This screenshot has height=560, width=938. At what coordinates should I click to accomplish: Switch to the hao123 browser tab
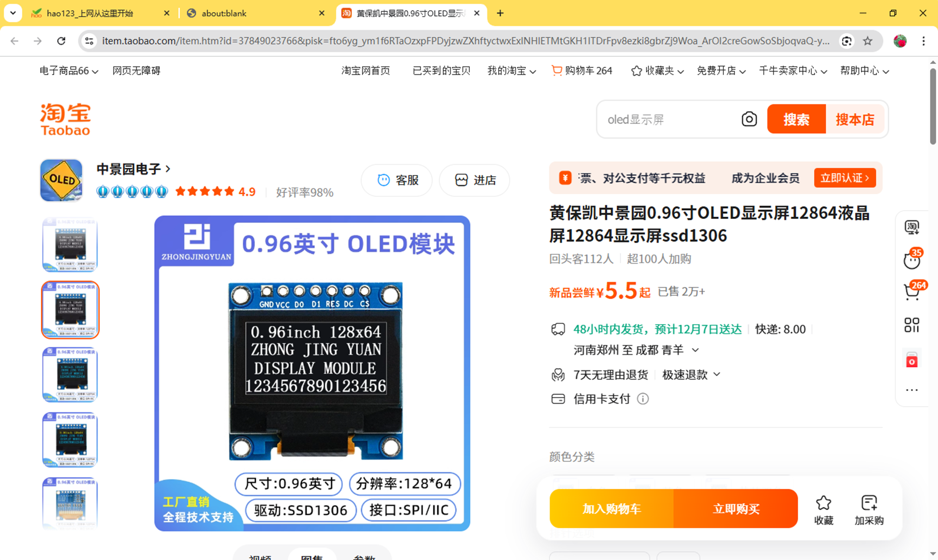coord(90,13)
